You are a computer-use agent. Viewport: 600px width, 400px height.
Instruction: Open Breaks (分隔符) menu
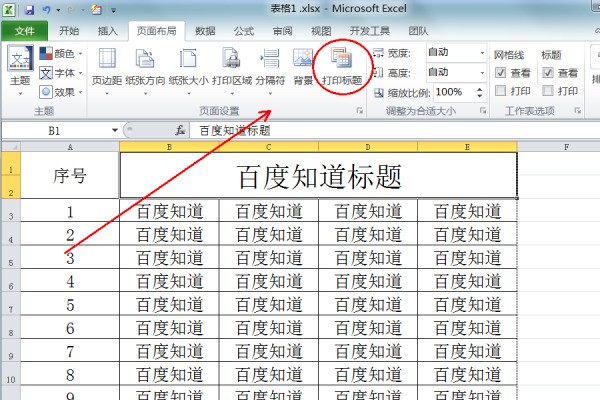pyautogui.click(x=270, y=71)
